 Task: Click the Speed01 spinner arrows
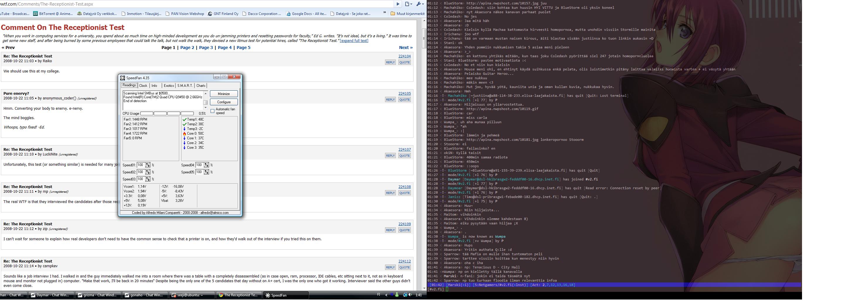[148, 165]
